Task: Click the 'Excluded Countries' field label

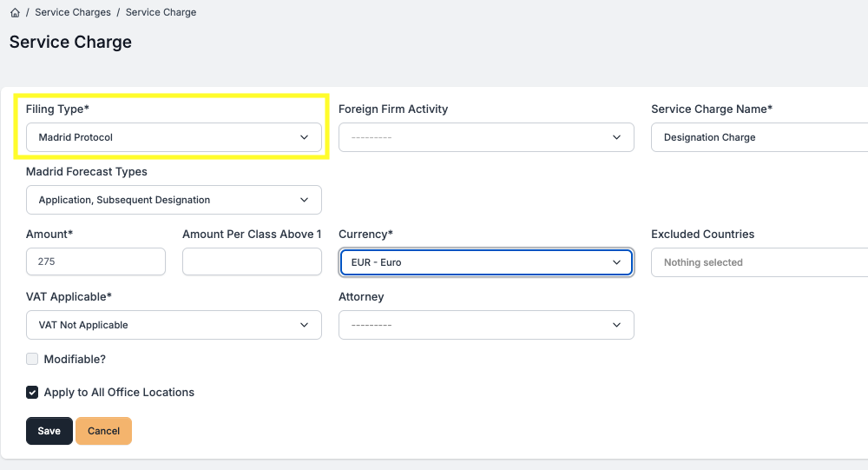Action: click(x=702, y=234)
